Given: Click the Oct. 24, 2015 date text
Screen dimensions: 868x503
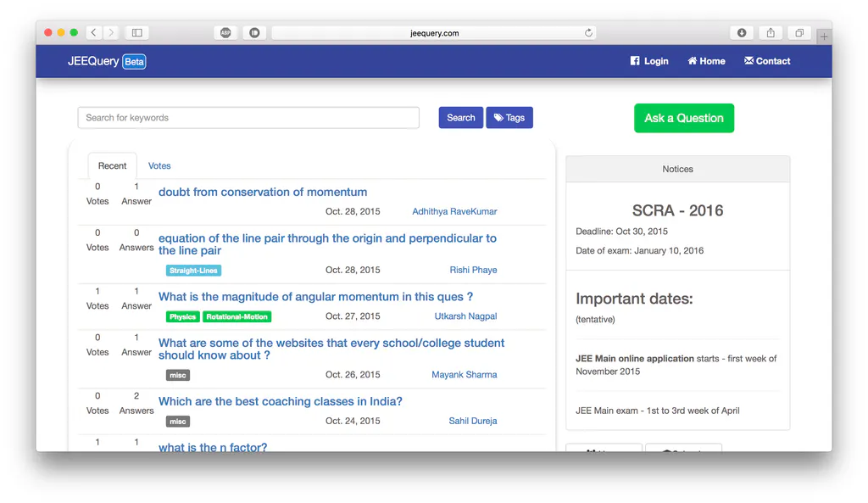Looking at the screenshot, I should (x=353, y=421).
